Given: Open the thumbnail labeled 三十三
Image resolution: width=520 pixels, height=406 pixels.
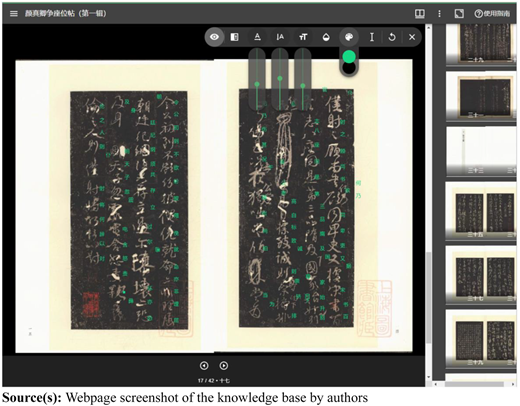Looking at the screenshot, I should (481, 152).
